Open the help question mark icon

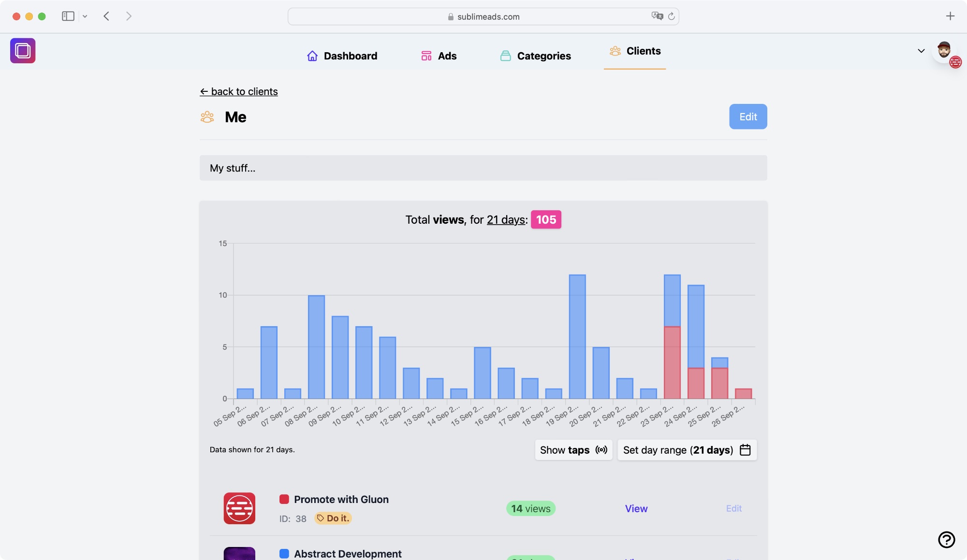click(946, 539)
